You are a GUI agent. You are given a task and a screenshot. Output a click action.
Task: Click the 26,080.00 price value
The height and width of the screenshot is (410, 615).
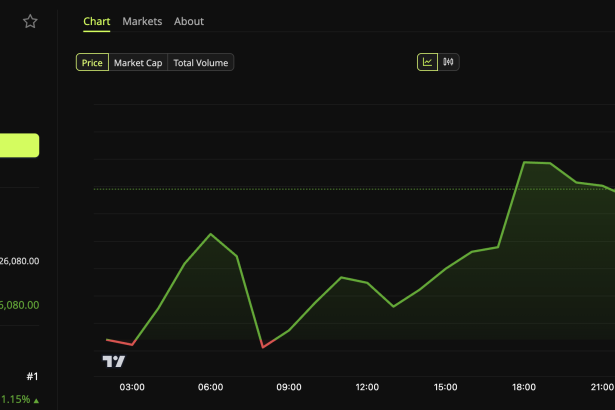pyautogui.click(x=19, y=261)
